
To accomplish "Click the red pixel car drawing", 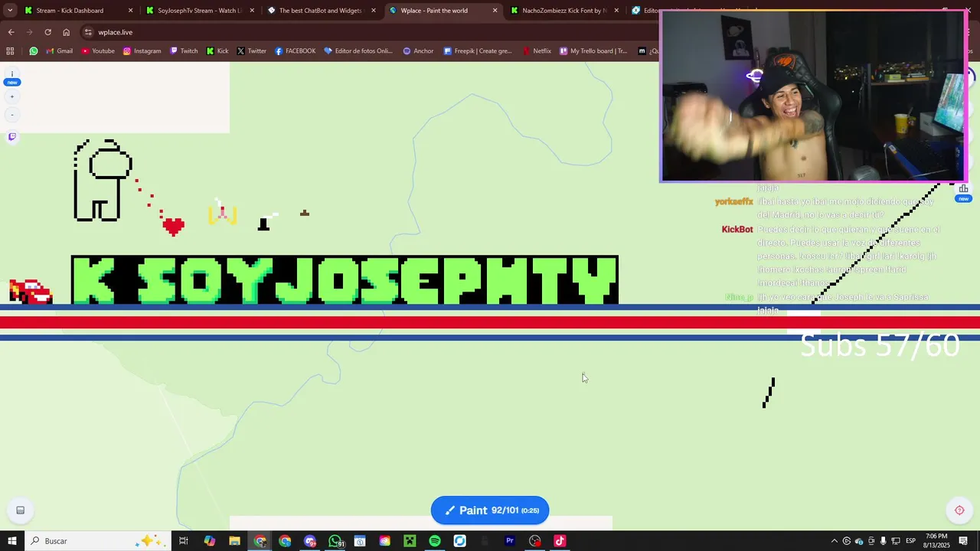I will click(31, 292).
